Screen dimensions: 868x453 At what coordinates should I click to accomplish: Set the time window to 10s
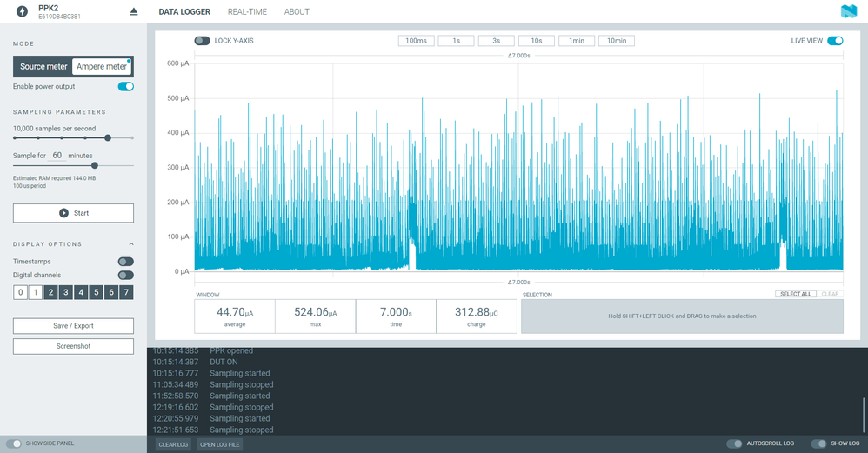[537, 40]
